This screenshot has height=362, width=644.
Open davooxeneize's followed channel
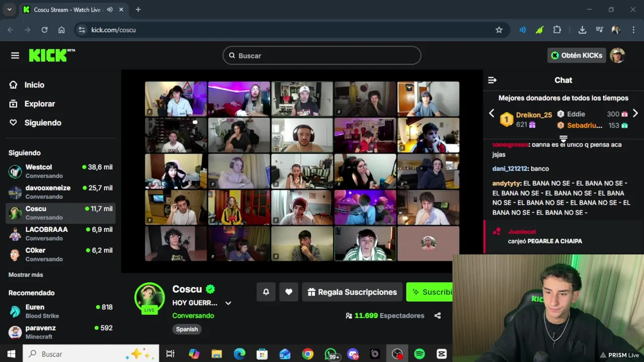(x=60, y=192)
